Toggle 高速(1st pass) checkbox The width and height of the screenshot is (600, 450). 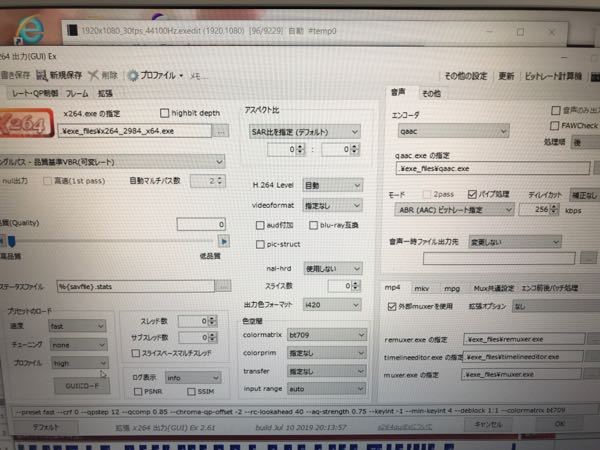coord(47,181)
